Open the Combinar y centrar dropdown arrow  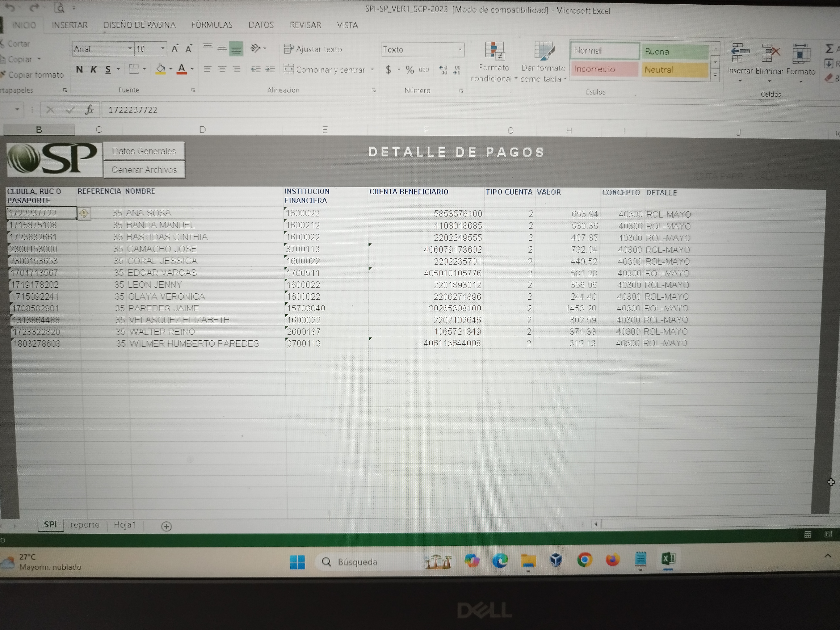pyautogui.click(x=372, y=70)
